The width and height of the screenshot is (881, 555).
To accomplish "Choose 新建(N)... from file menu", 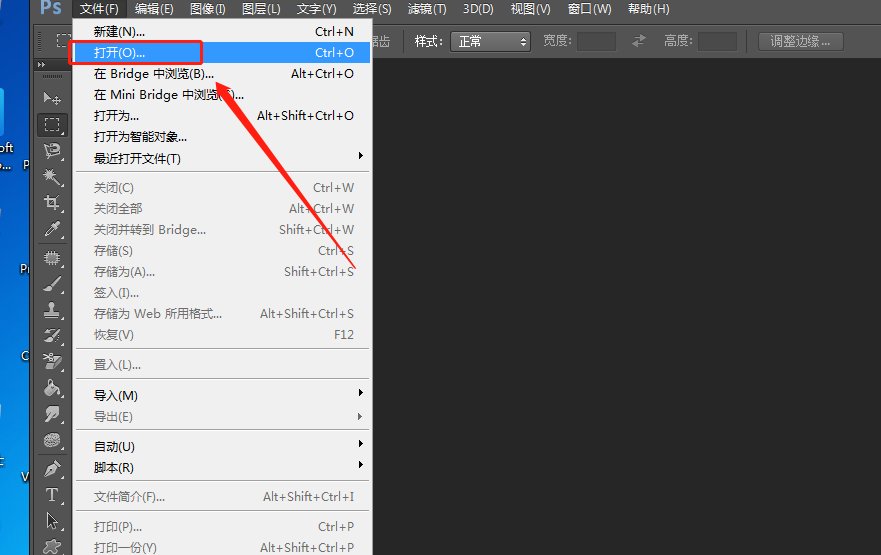I will coord(222,31).
